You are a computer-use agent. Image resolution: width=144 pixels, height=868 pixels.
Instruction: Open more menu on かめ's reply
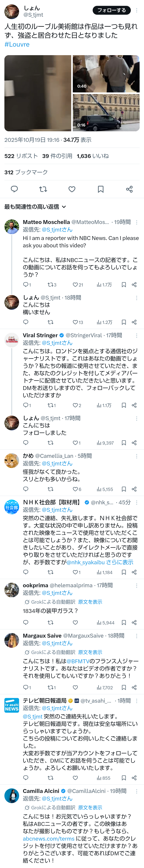[x=137, y=456]
